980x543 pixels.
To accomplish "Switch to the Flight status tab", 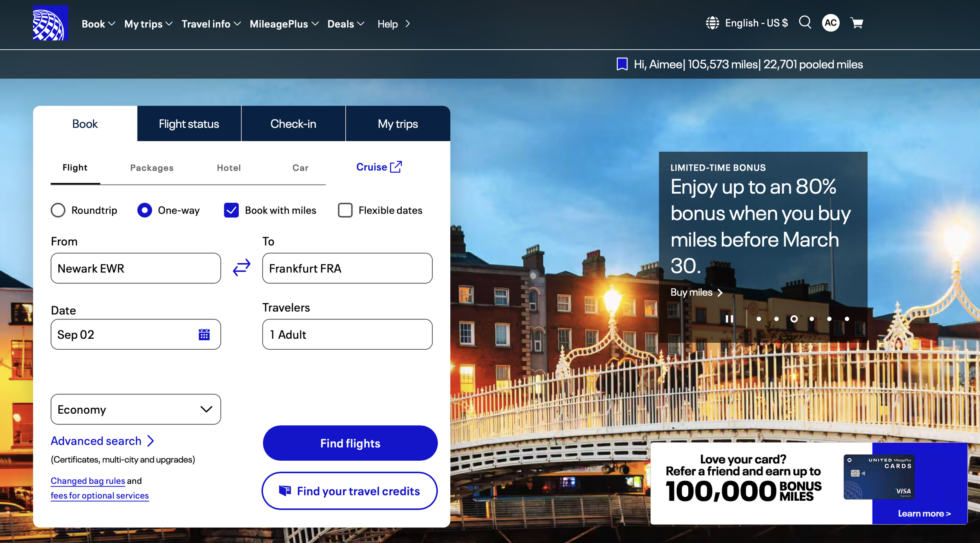I will 189,124.
